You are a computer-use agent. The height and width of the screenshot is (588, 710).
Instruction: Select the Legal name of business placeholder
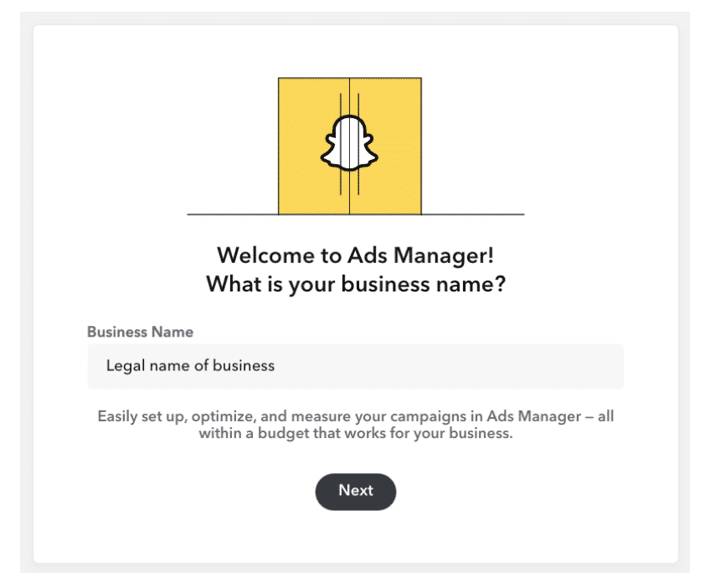pyautogui.click(x=189, y=366)
